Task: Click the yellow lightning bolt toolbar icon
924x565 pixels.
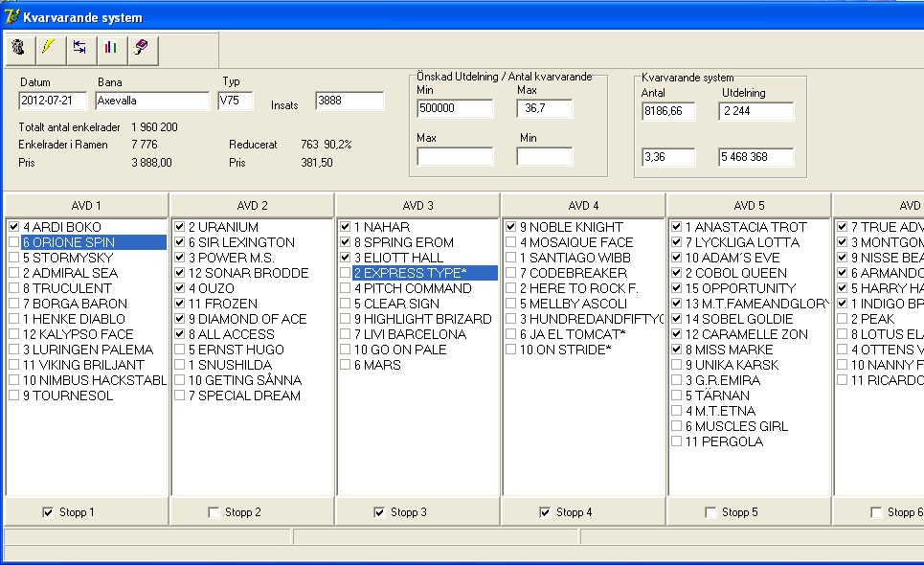Action: tap(50, 48)
